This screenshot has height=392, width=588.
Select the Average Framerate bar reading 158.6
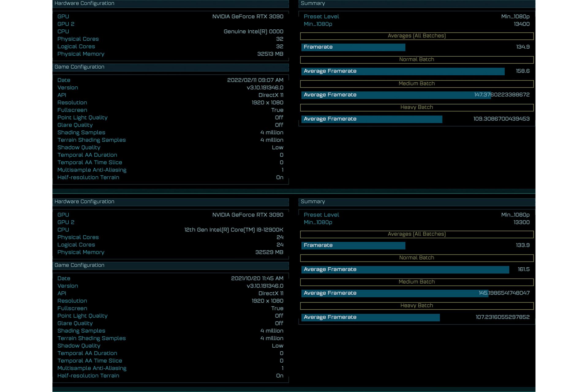[x=402, y=71]
